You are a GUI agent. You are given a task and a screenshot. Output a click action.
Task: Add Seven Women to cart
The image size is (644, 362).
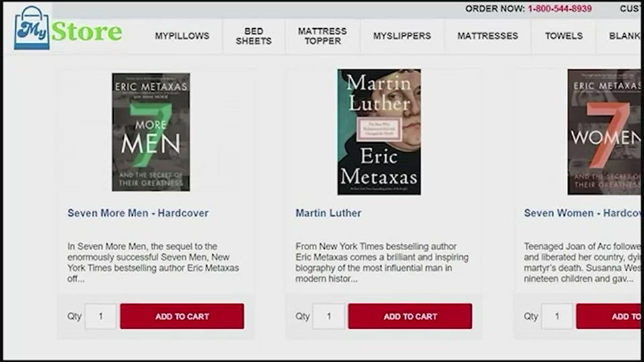(608, 316)
